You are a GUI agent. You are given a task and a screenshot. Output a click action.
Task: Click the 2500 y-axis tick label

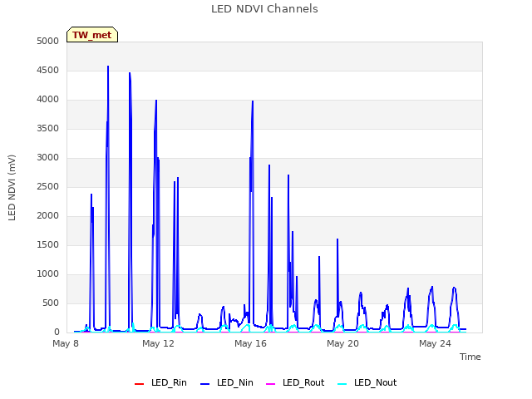point(48,187)
